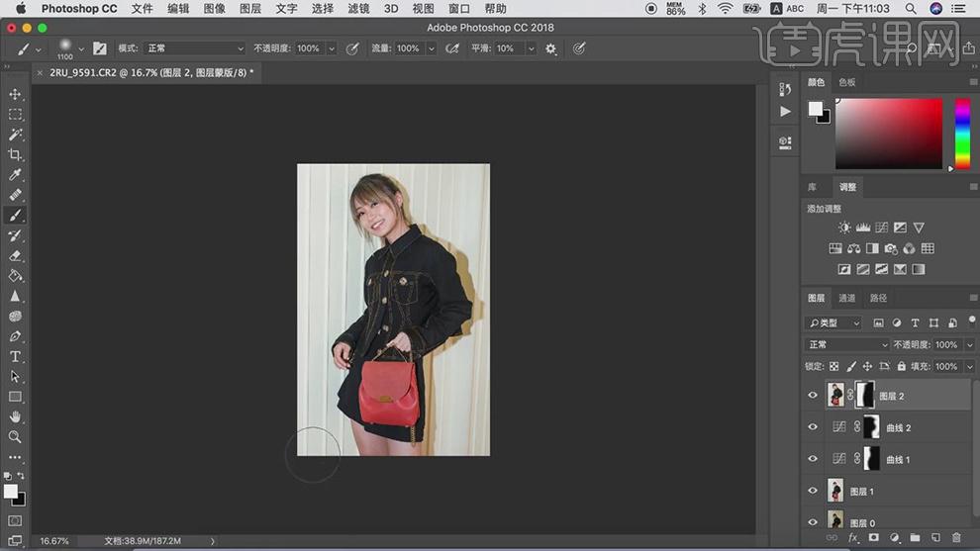Screen dimensions: 980x551
Task: Toggle pressure for opacity
Action: [x=352, y=48]
